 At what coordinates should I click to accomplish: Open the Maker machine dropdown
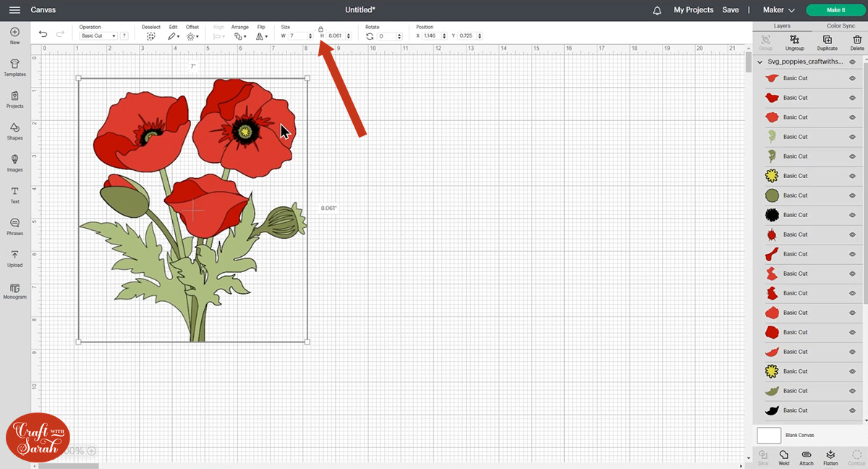(x=778, y=10)
